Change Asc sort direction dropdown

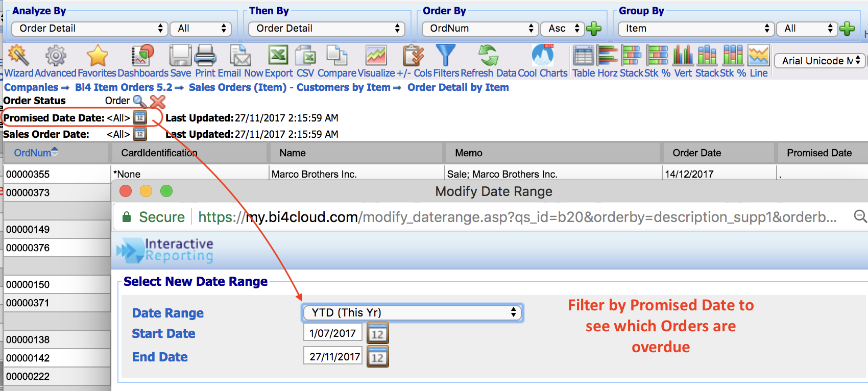[x=562, y=29]
